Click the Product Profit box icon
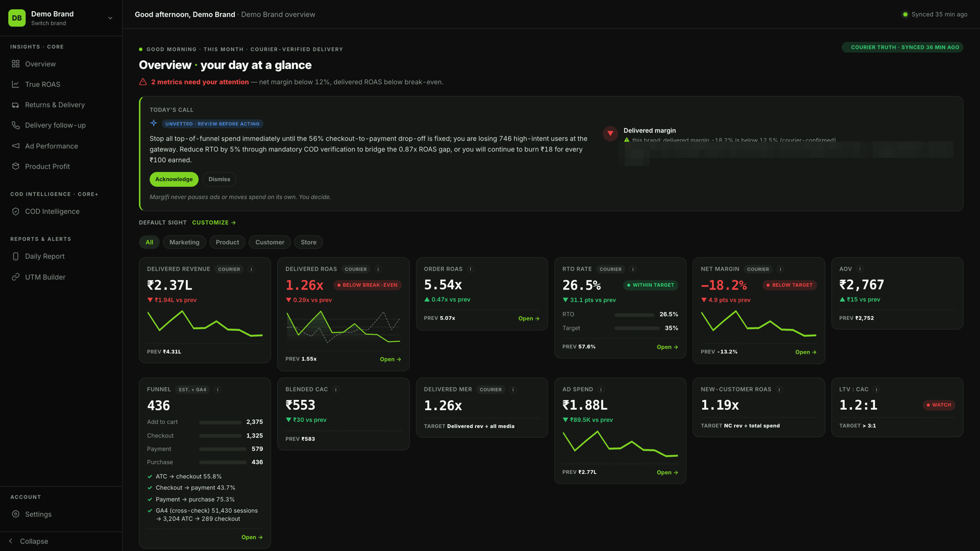The width and height of the screenshot is (980, 551). (16, 166)
